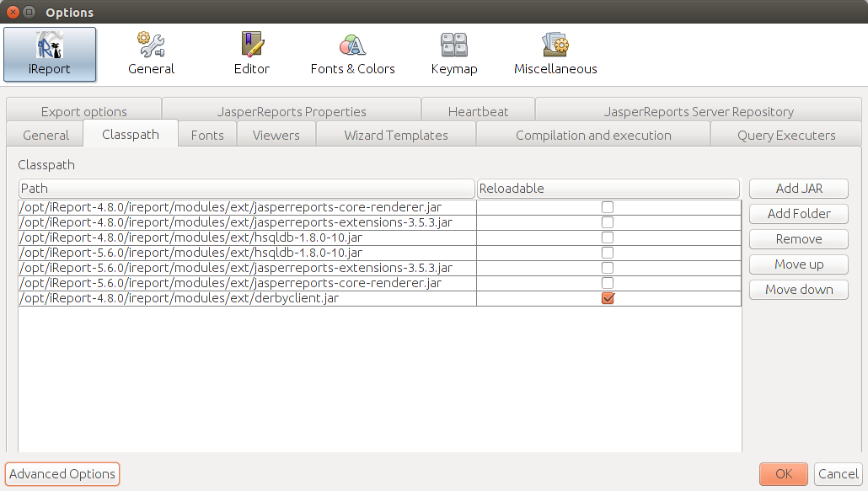This screenshot has width=868, height=491.
Task: Toggle Reloadable for 4.8.0 hsqldb-1.8.0-10.jar
Action: (608, 237)
